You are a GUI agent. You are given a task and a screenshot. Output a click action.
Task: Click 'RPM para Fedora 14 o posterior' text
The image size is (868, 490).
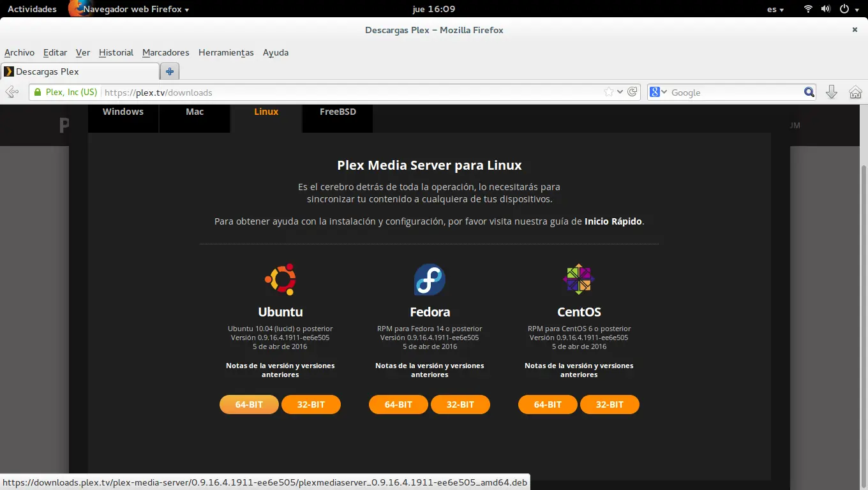tap(430, 329)
